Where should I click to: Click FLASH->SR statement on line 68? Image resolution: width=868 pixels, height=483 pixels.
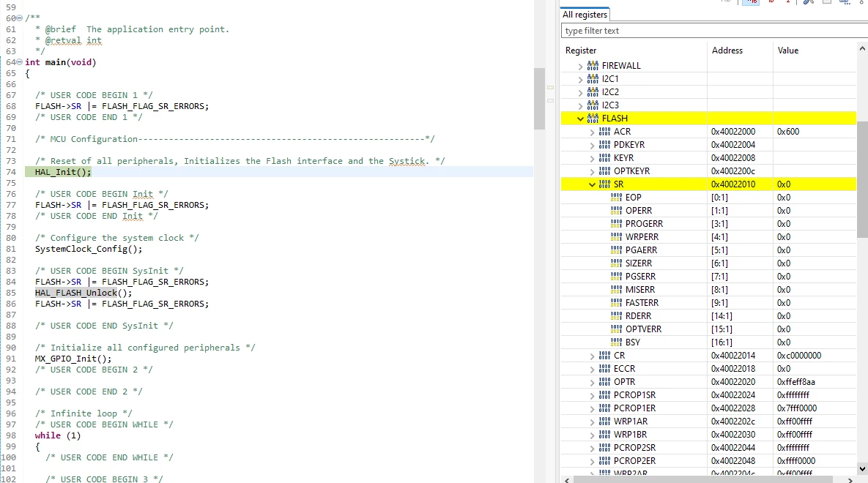[x=122, y=106]
